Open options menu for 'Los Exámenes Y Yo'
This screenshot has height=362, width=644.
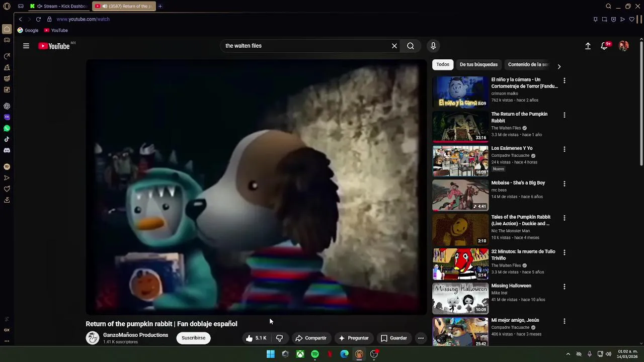click(x=565, y=149)
